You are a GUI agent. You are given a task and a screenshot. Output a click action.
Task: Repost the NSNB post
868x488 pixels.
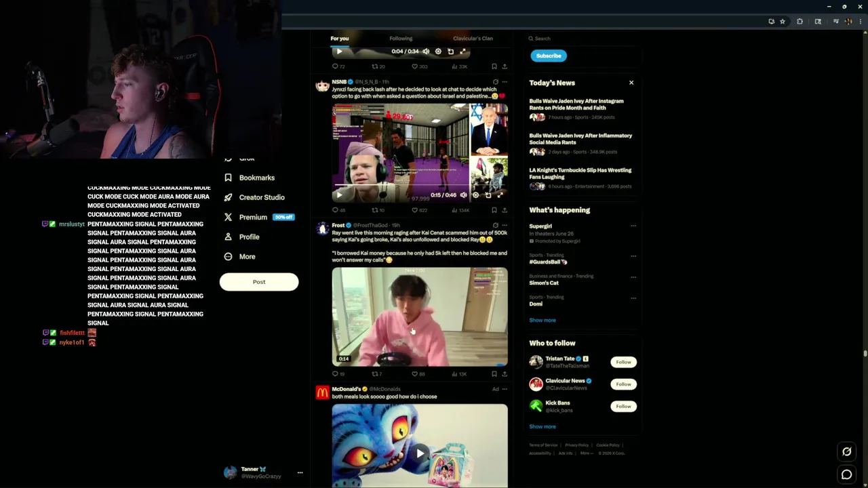(x=378, y=210)
